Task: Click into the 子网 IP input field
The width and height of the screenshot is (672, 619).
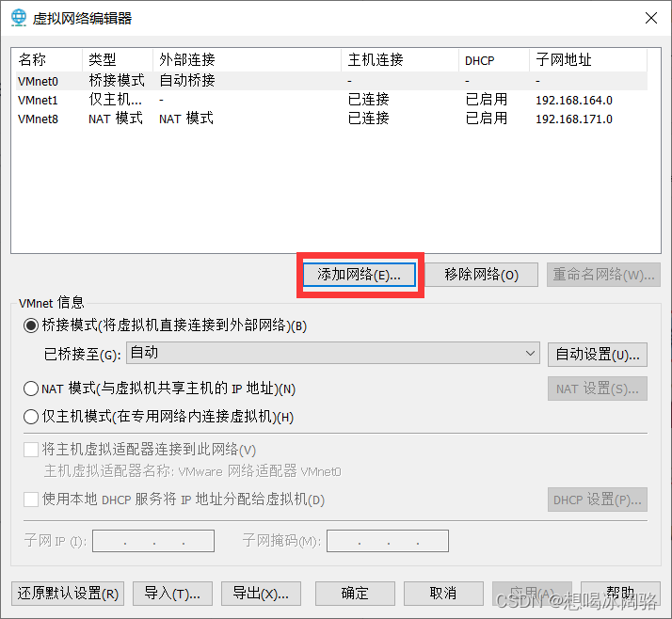Action: tap(153, 541)
